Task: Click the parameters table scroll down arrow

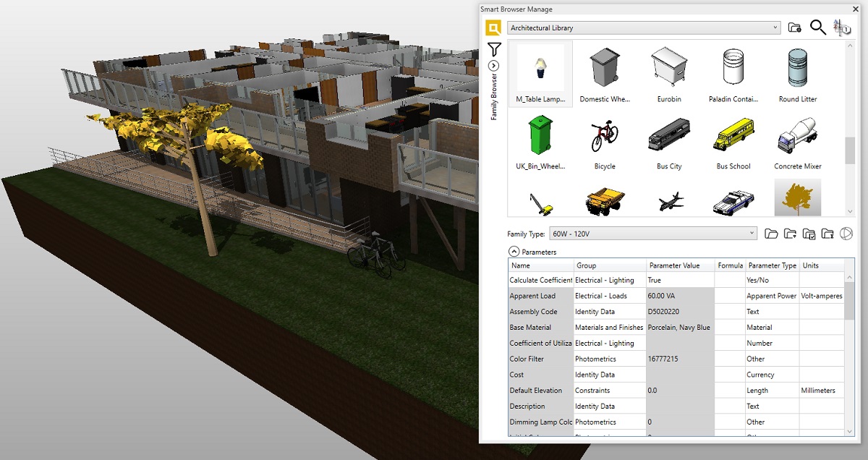Action: (x=850, y=431)
